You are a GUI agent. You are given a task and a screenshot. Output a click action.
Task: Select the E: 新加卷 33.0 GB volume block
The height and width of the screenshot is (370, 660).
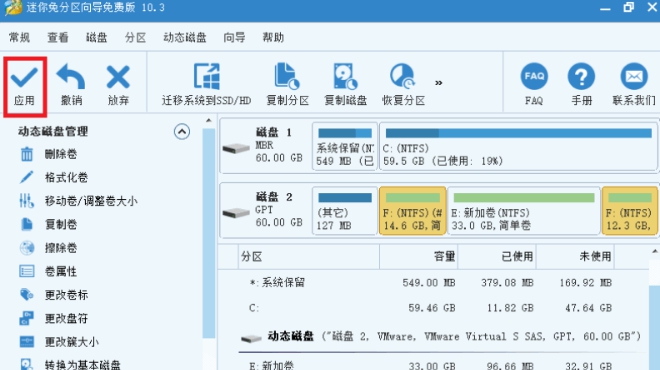click(x=524, y=210)
